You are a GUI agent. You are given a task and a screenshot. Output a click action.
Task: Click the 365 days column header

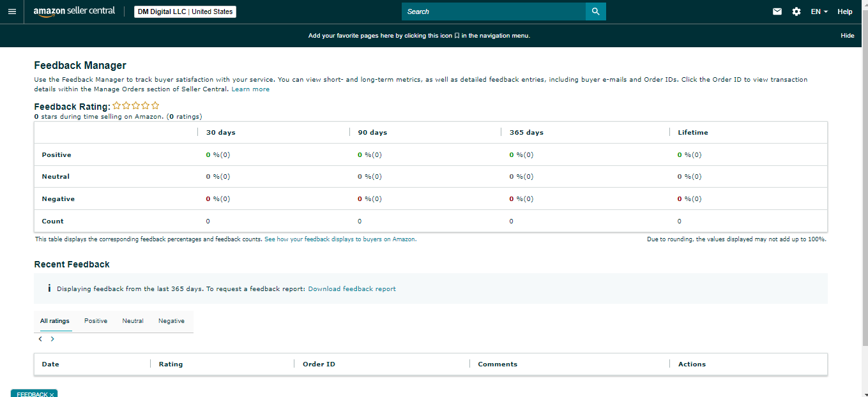tap(526, 133)
